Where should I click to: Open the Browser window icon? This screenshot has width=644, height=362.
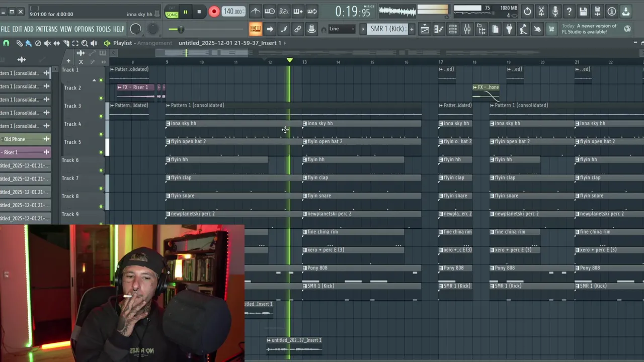(x=481, y=29)
